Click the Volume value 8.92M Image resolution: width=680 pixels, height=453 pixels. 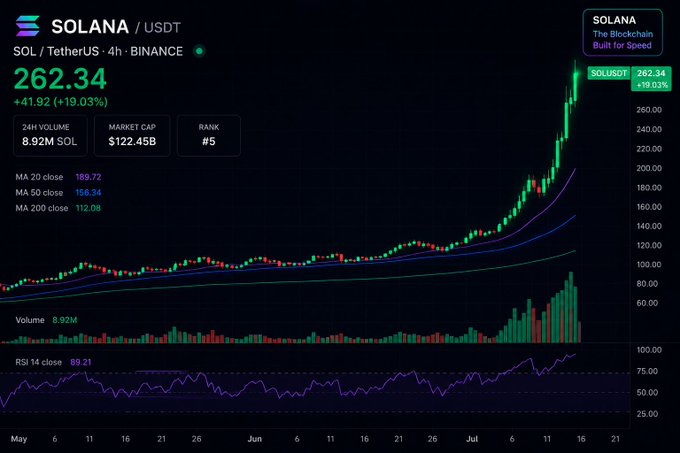[x=65, y=320]
